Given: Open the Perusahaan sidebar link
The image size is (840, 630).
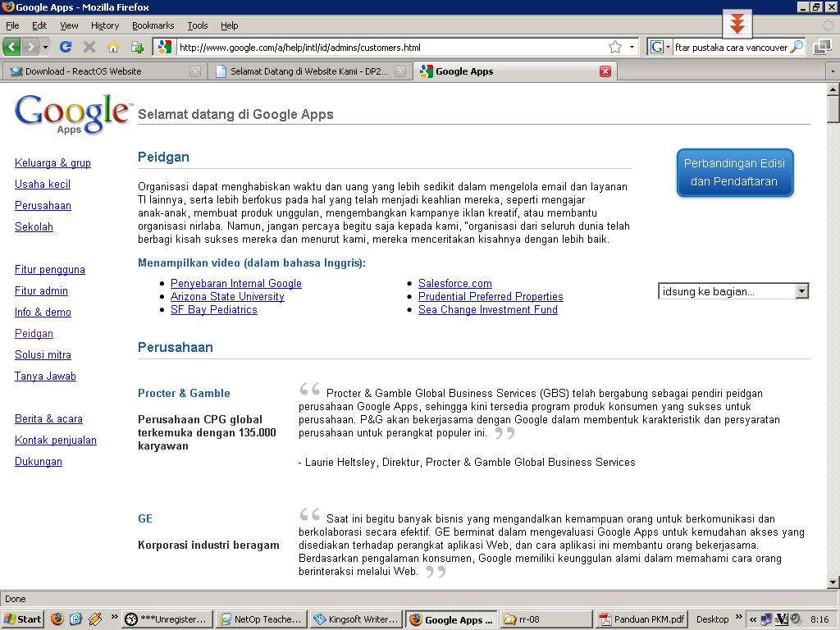Looking at the screenshot, I should [43, 206].
